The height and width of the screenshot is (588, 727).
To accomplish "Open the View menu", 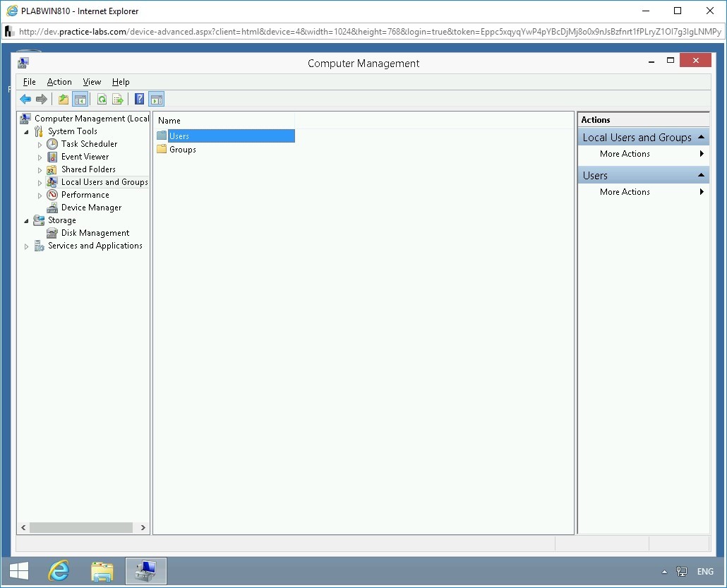I will point(92,82).
